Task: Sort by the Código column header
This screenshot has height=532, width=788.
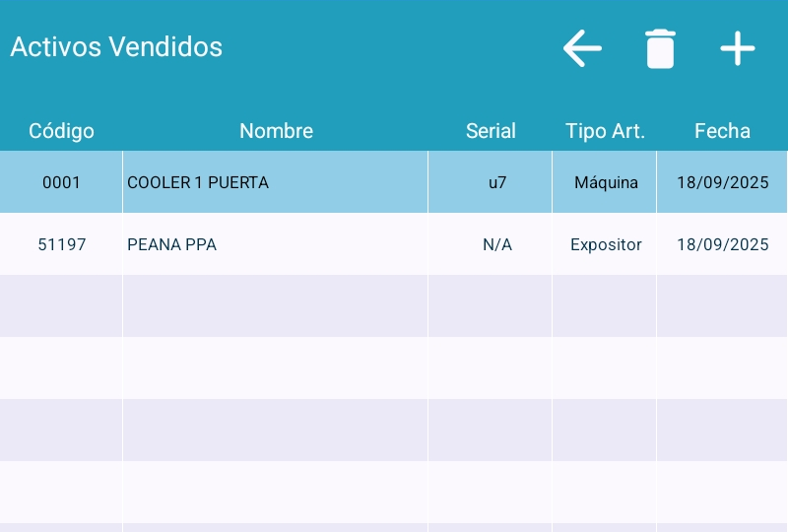Action: point(61,131)
